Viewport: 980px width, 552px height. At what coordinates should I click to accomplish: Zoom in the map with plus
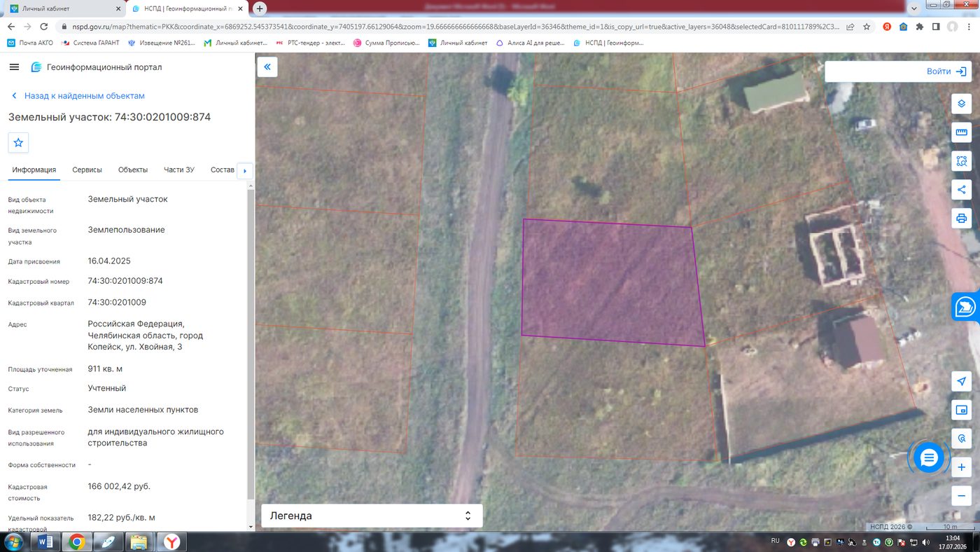(x=961, y=467)
